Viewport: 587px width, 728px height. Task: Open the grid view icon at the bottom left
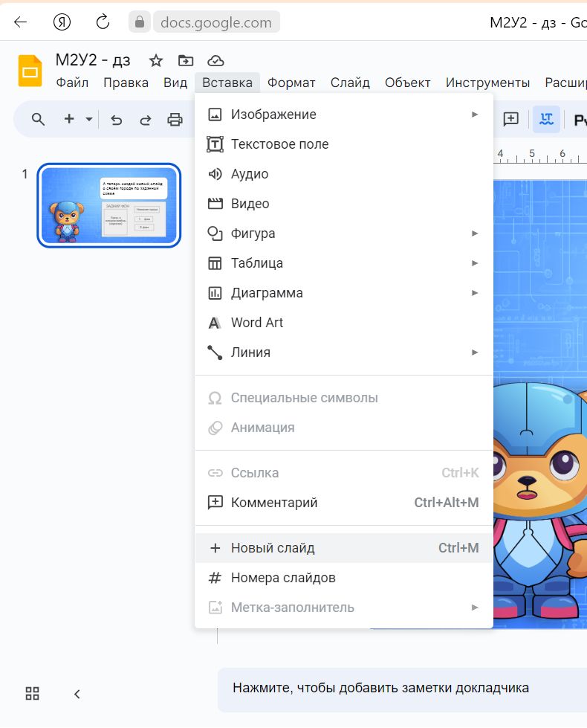coord(32,694)
